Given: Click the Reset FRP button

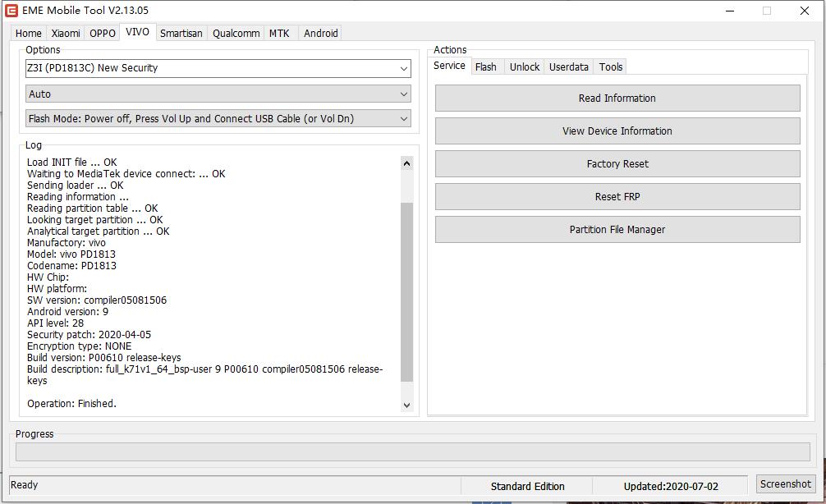Looking at the screenshot, I should [617, 196].
